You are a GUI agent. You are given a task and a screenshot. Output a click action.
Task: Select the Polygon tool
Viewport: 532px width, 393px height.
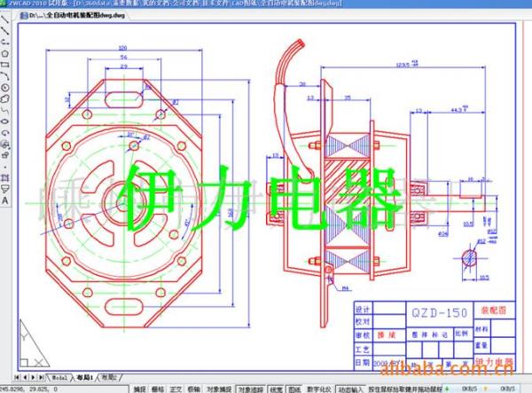[x=4, y=53]
